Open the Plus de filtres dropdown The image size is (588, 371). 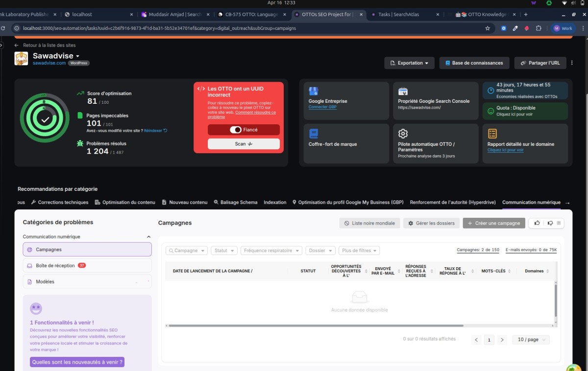359,250
